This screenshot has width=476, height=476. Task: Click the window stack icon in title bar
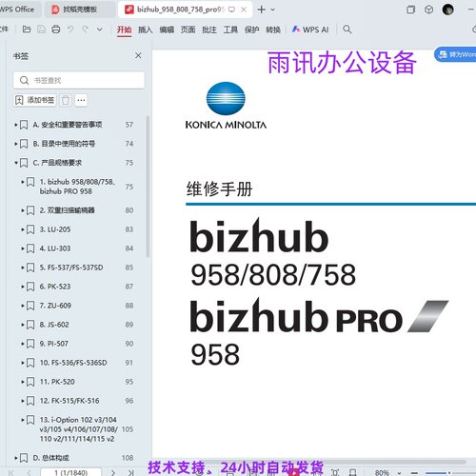click(x=410, y=10)
